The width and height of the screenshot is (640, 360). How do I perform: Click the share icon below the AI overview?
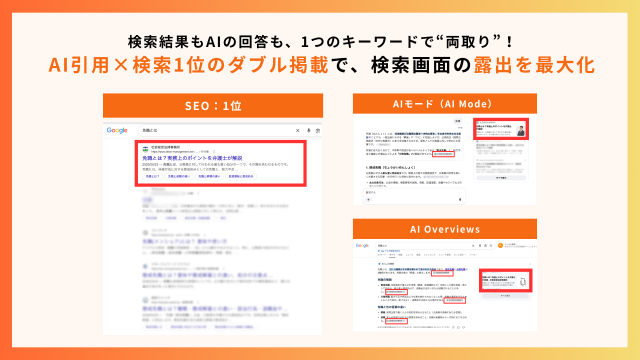[x=453, y=327]
